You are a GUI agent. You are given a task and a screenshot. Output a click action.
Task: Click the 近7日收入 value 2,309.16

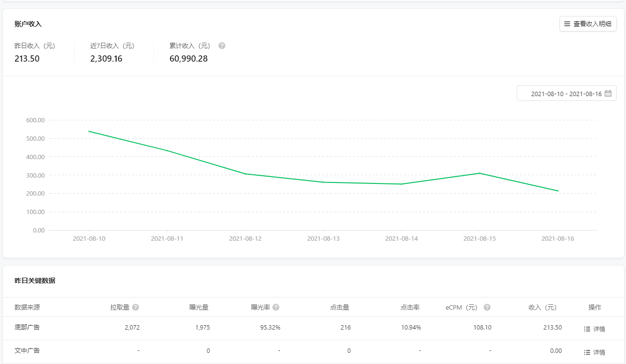[106, 59]
